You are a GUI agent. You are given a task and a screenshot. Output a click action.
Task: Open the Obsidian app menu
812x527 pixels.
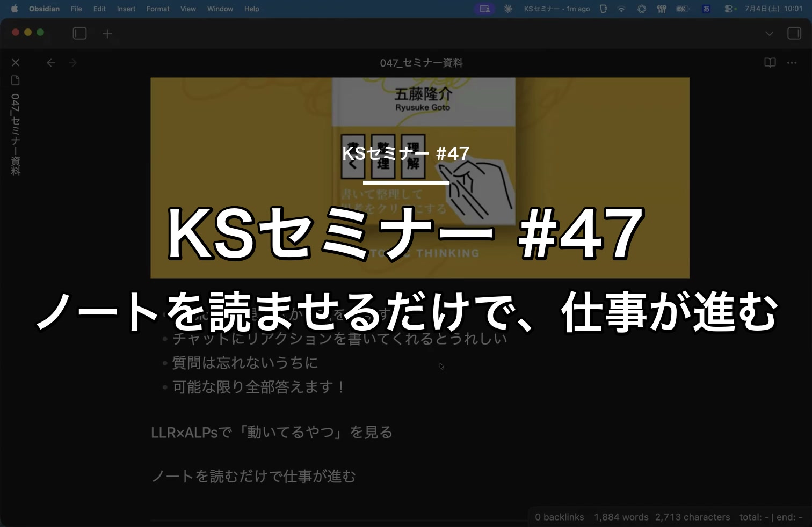pyautogui.click(x=44, y=9)
